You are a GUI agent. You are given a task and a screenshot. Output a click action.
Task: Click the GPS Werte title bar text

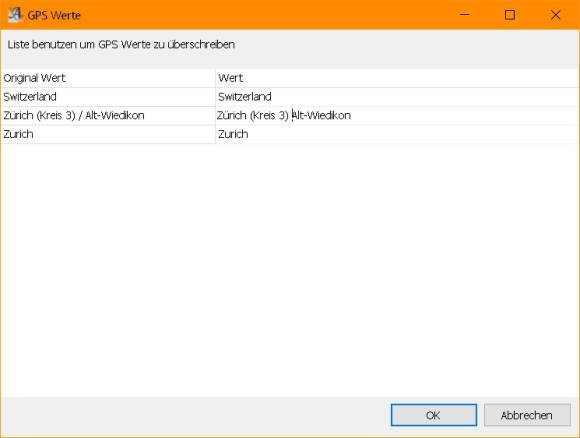pyautogui.click(x=54, y=15)
